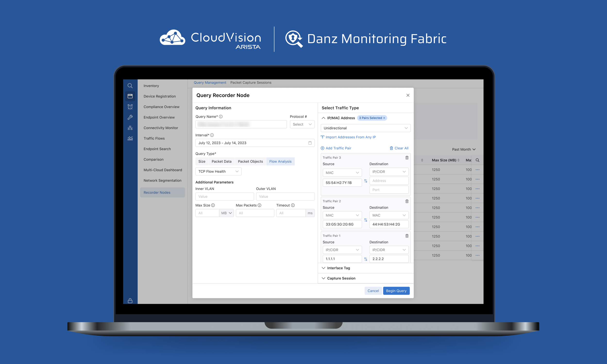Swap source and destination for Traffic Pair 2
The height and width of the screenshot is (364, 607).
tap(366, 220)
